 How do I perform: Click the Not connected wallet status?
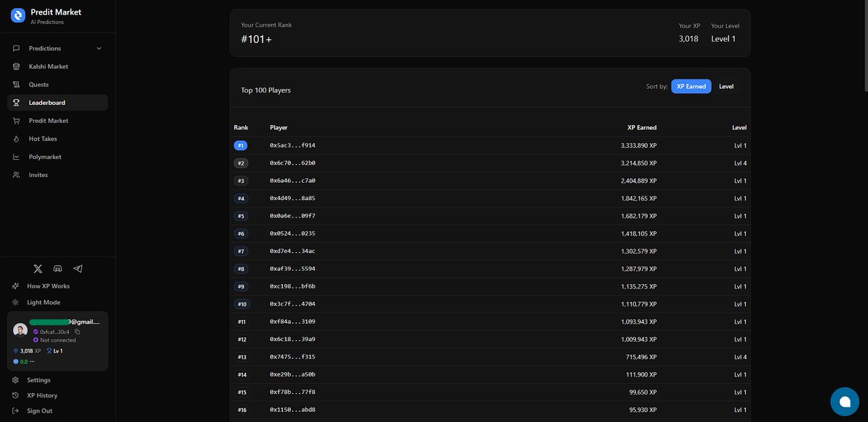click(x=58, y=340)
